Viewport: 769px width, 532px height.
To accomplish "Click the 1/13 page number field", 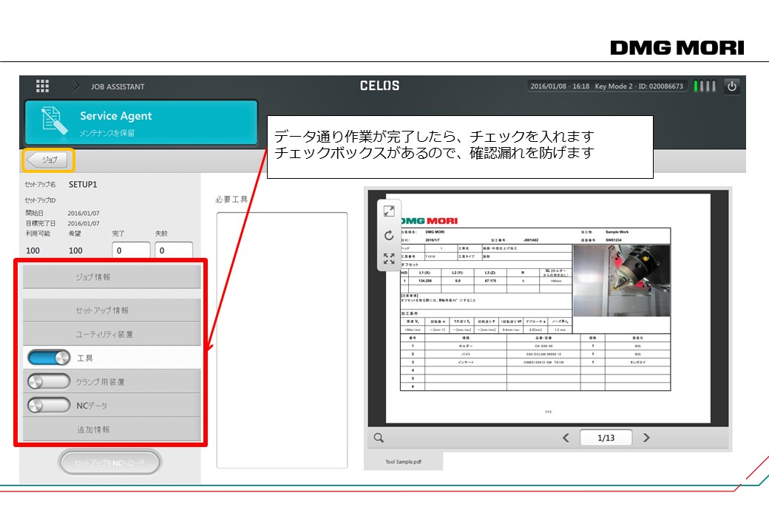I will coord(606,437).
